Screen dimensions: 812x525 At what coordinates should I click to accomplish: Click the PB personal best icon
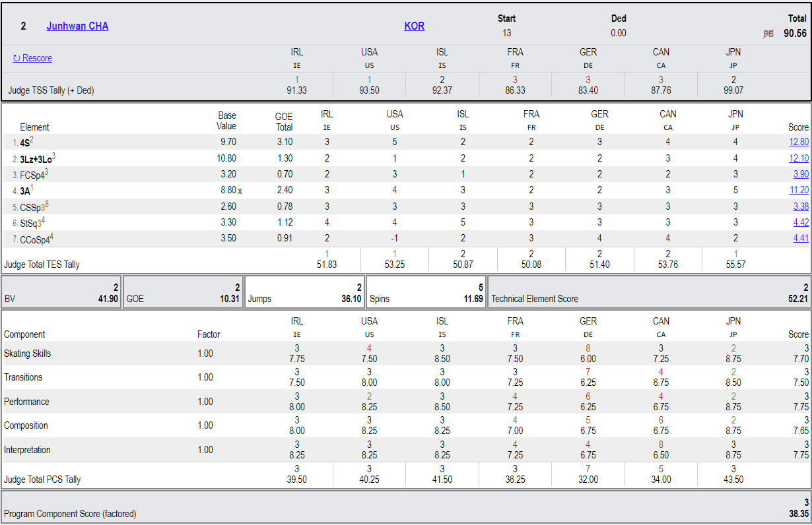click(768, 34)
